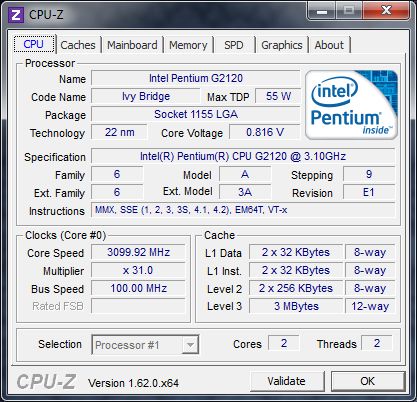
Task: Open the Mainboard tab
Action: tap(132, 45)
